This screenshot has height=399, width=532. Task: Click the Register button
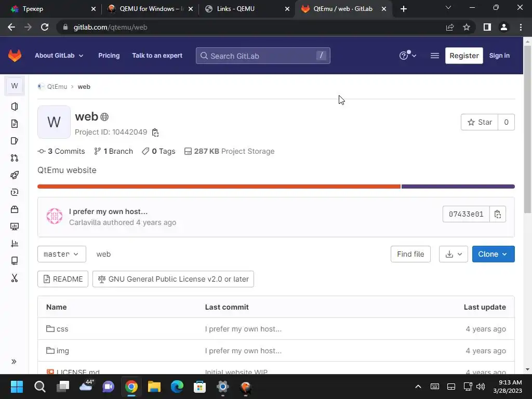coord(464,56)
